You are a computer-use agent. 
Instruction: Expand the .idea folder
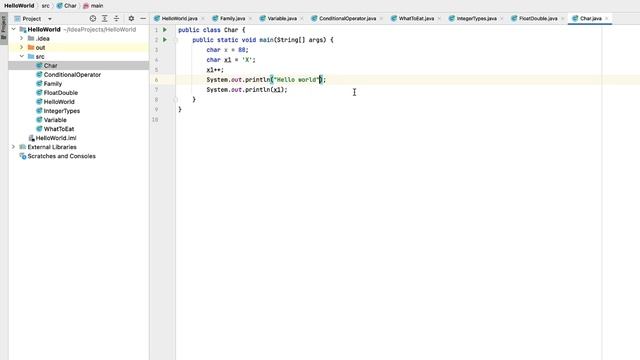(x=22, y=38)
